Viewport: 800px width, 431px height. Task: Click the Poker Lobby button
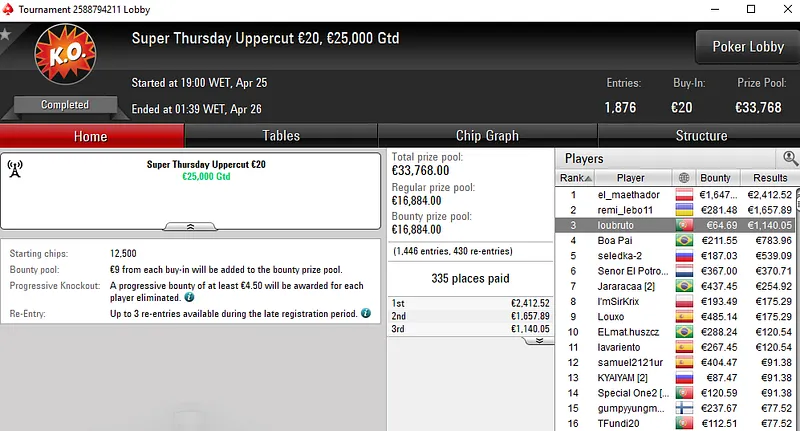coord(746,47)
